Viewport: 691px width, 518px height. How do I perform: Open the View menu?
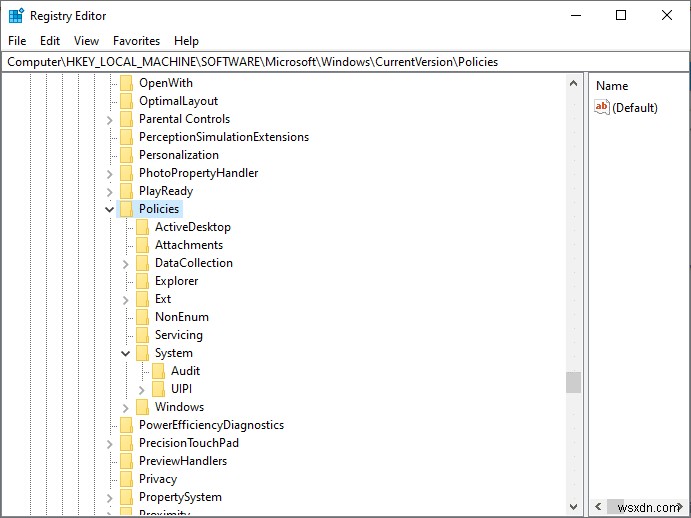pyautogui.click(x=86, y=41)
